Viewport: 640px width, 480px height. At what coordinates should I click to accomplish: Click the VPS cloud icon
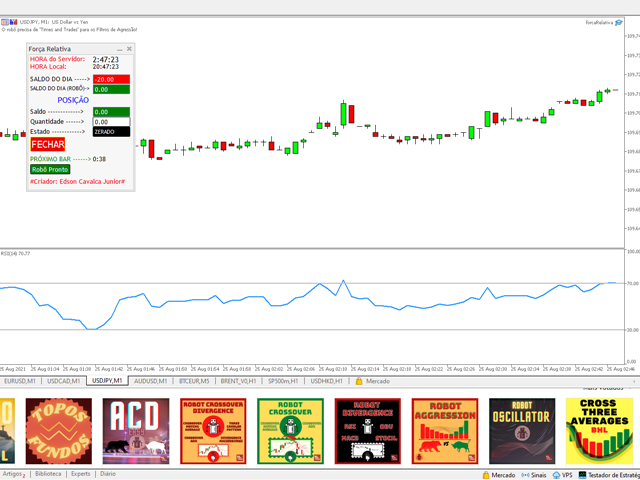coord(556,475)
